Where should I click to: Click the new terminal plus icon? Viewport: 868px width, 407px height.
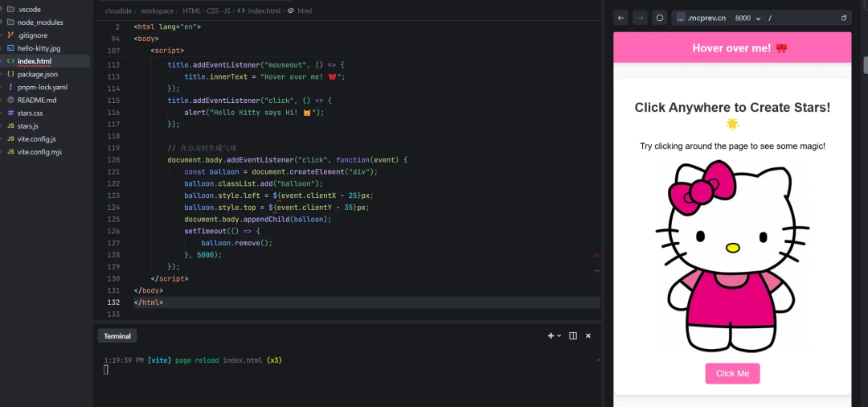pyautogui.click(x=551, y=335)
